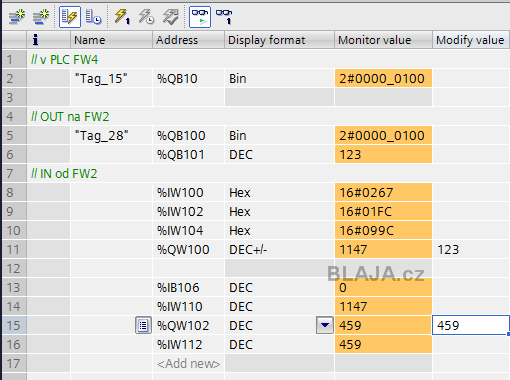The image size is (510, 380).
Task: Click monitor value 123 for %QB101
Action: click(x=383, y=155)
